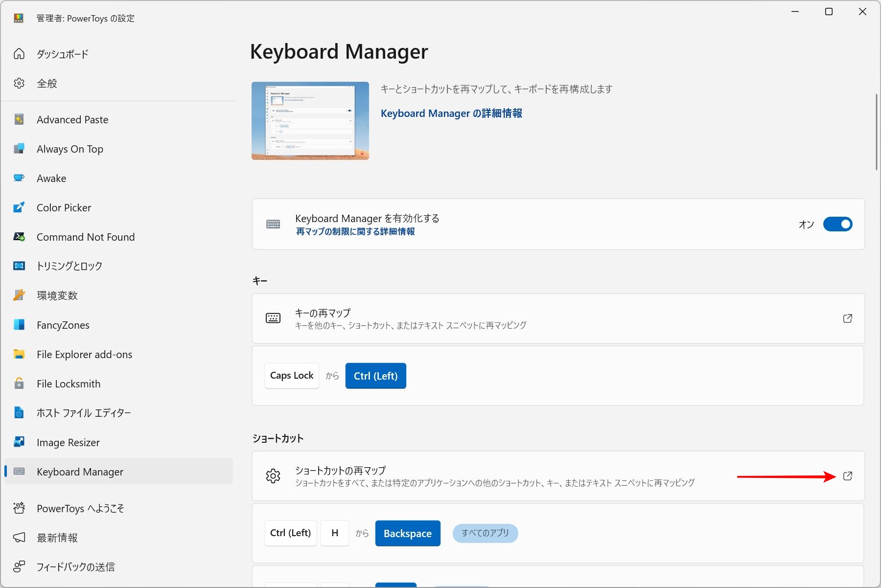Click the Color Picker icon
881x588 pixels.
[19, 207]
